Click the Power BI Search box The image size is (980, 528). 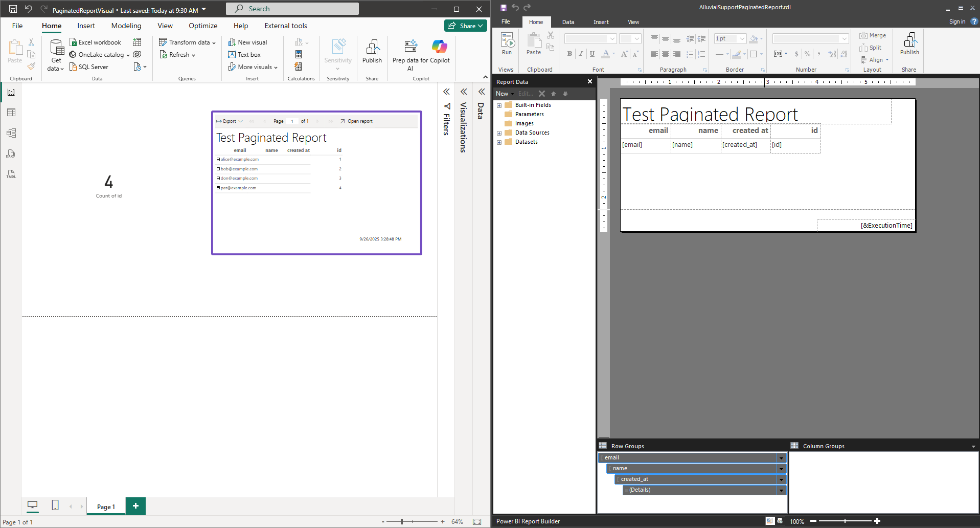click(292, 9)
